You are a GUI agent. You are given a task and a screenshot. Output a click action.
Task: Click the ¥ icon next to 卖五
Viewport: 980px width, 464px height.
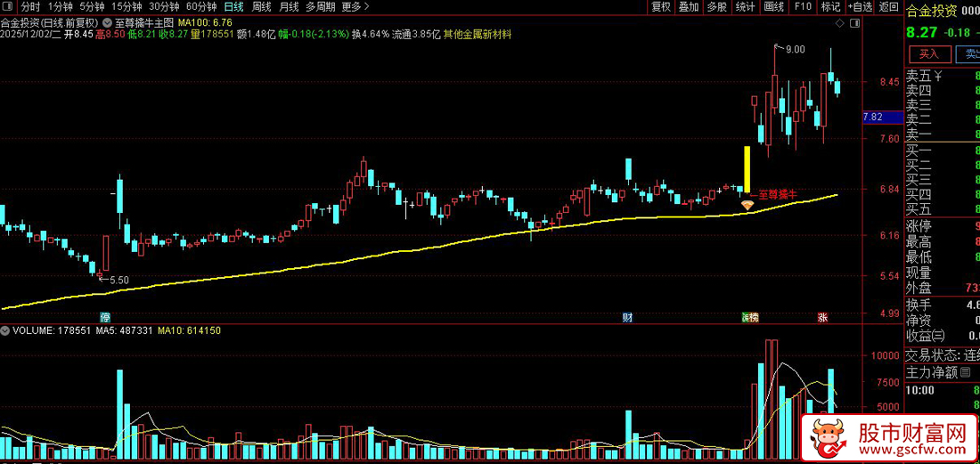(x=937, y=77)
